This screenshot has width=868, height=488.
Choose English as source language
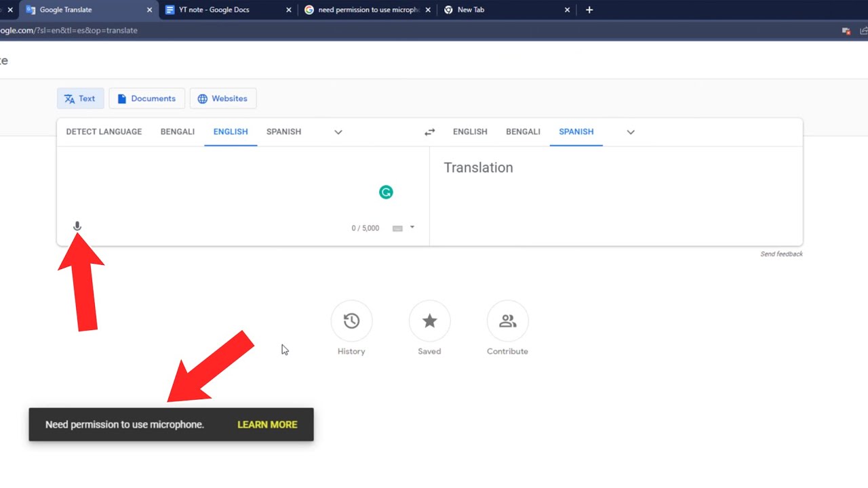coord(231,131)
